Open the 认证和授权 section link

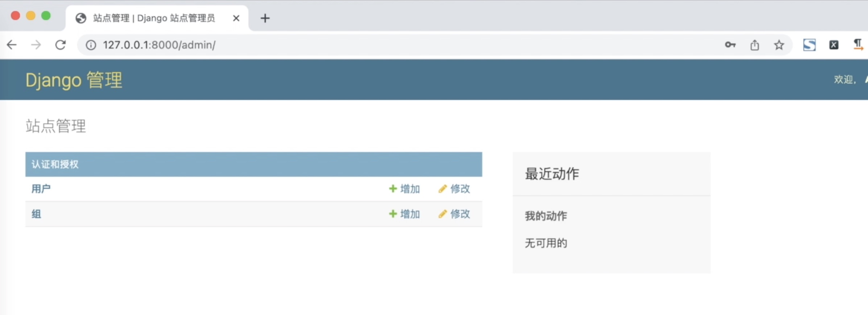click(x=55, y=164)
